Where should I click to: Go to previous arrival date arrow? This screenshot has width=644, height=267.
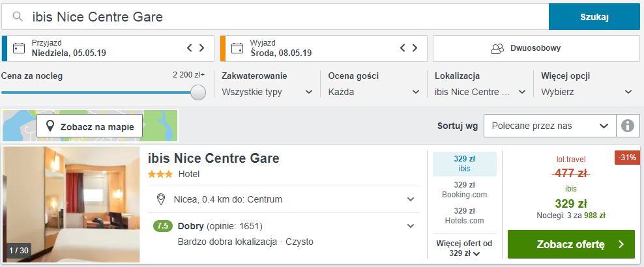click(x=189, y=48)
